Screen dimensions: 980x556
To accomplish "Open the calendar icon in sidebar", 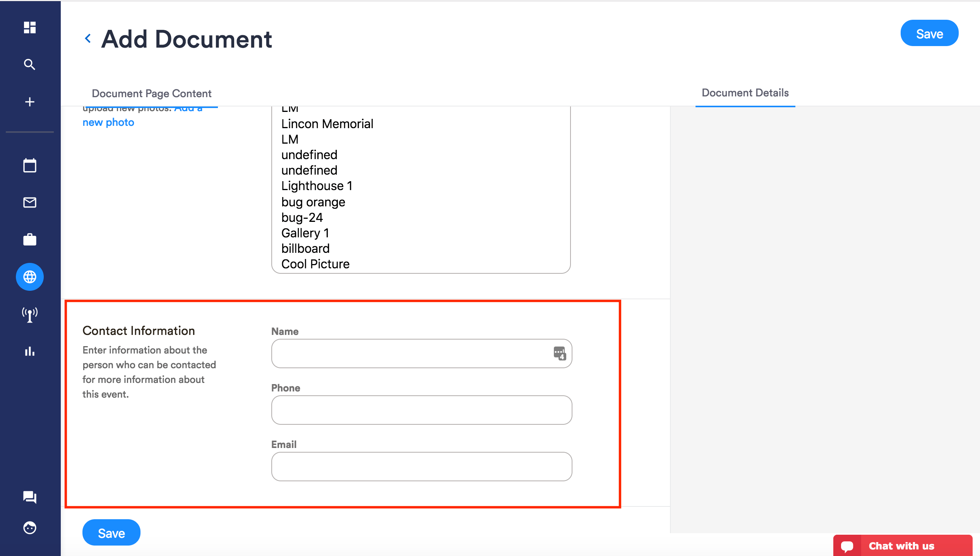I will (x=30, y=166).
